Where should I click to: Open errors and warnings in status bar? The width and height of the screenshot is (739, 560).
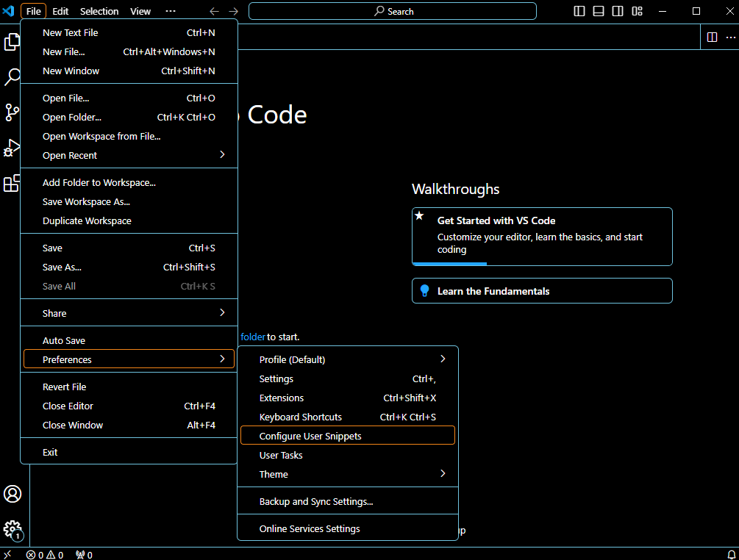point(45,555)
